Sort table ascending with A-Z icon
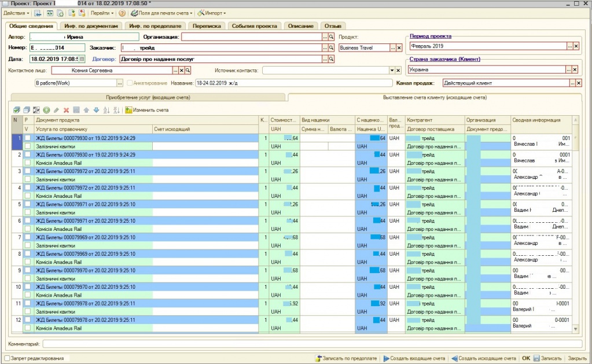The height and width of the screenshot is (364, 592). coord(106,111)
